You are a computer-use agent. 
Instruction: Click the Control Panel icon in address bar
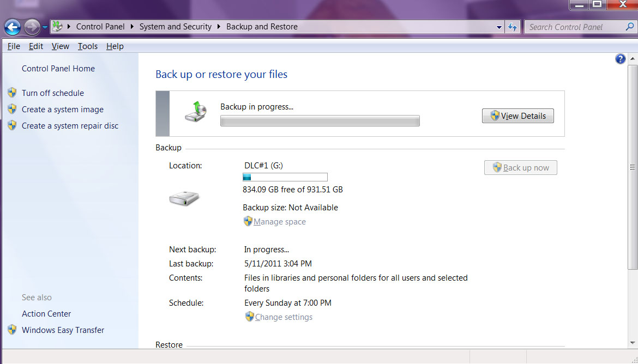coord(58,27)
